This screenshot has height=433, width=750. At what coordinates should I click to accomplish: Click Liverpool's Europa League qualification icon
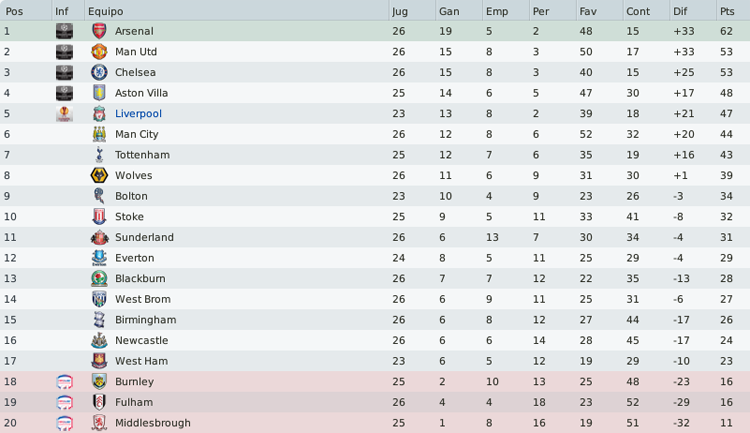click(x=64, y=113)
